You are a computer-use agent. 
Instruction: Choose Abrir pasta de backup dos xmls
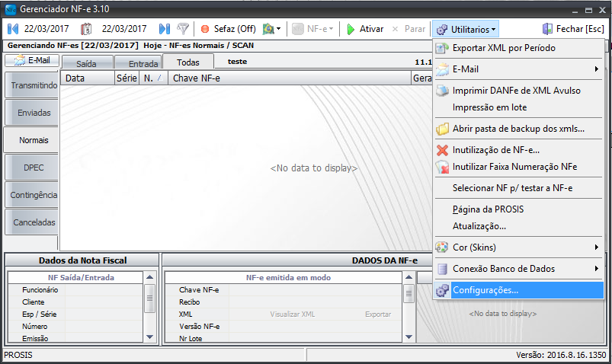(x=519, y=129)
